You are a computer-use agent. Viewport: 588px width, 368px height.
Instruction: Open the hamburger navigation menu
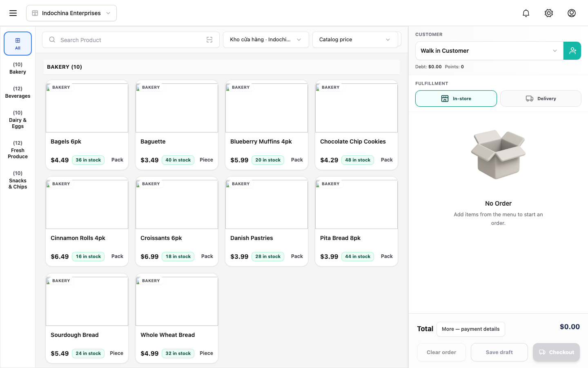[13, 13]
